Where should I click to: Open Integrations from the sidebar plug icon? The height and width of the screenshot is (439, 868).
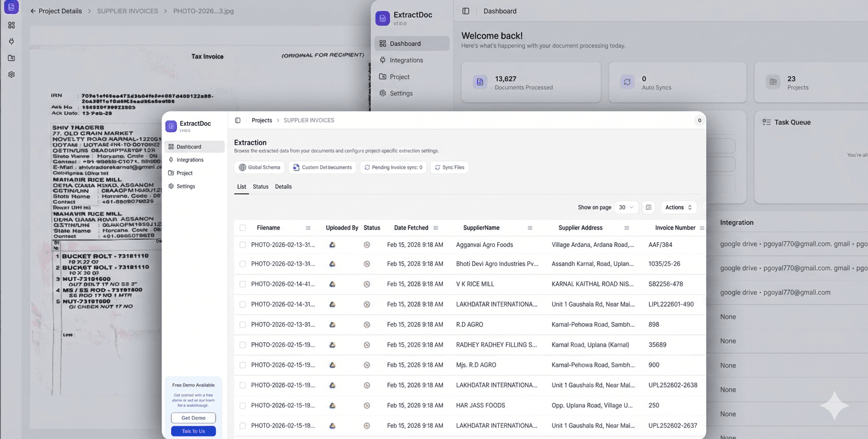point(11,41)
